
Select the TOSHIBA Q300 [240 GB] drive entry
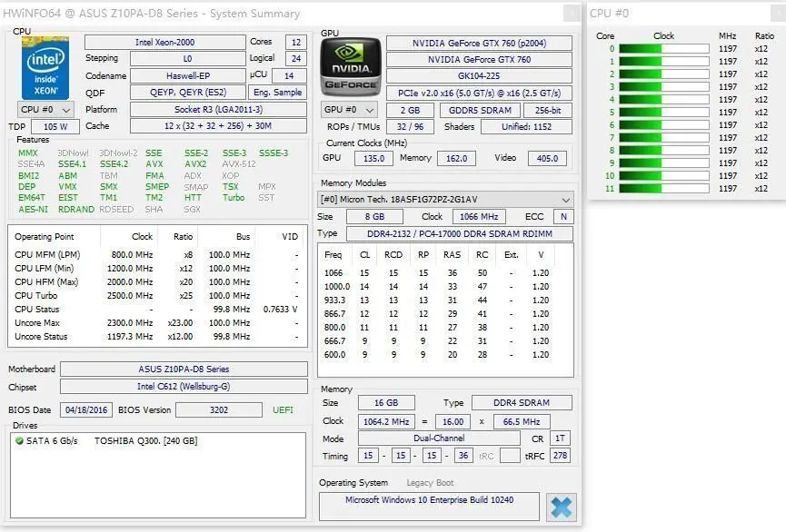(146, 441)
